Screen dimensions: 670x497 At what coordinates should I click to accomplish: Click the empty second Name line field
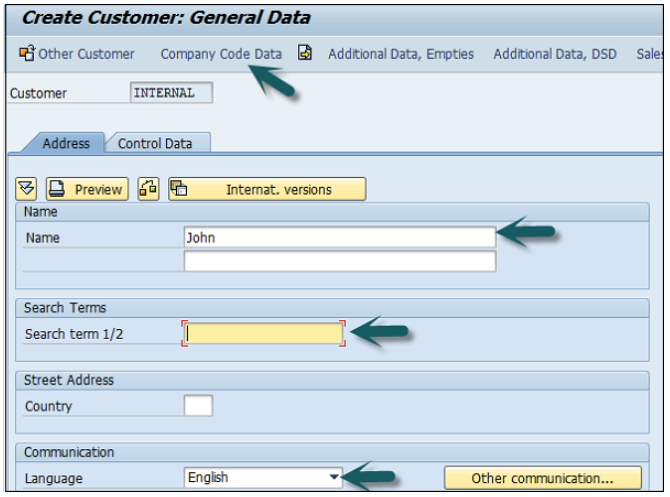(x=340, y=262)
